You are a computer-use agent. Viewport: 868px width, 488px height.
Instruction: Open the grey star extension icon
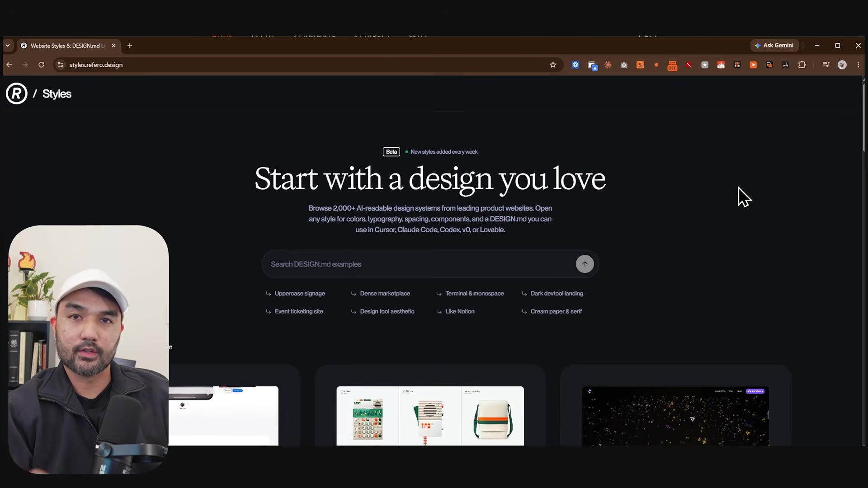click(704, 65)
